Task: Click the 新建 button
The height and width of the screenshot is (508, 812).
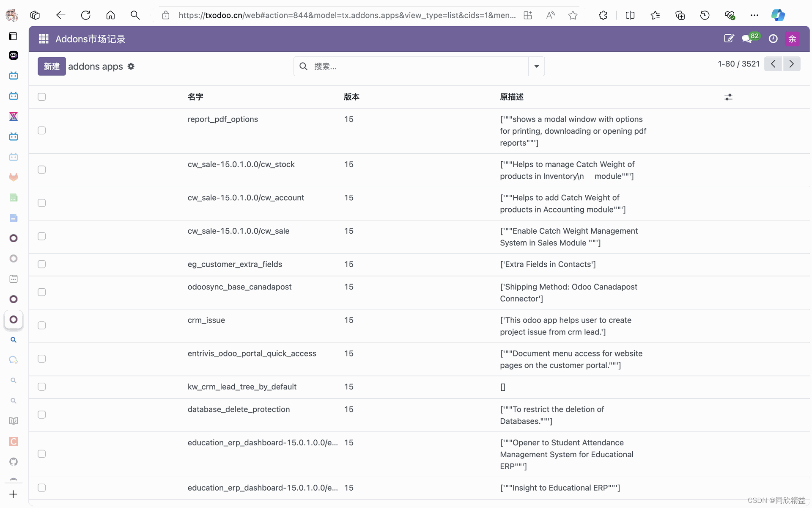Action: coord(52,66)
